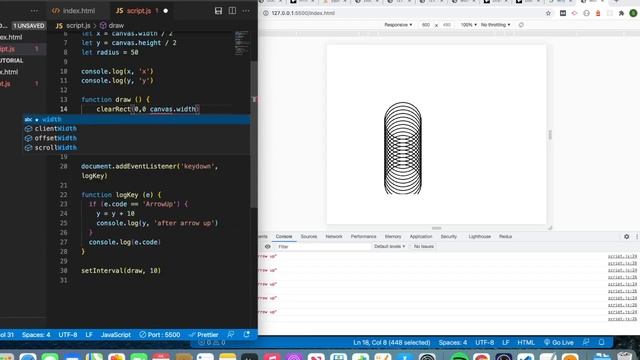Choose the offsetWidth autocomplete suggestion
The width and height of the screenshot is (640, 360).
tap(136, 138)
